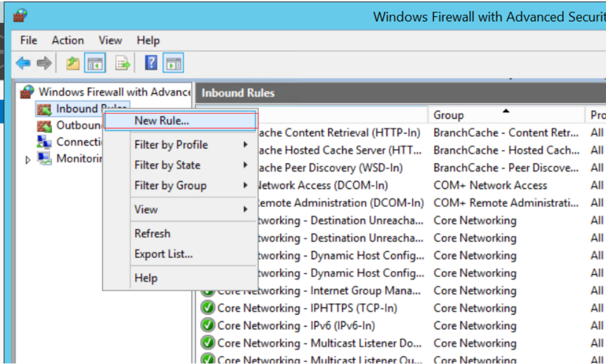Toggle the Show/Hide Action Pane icon
This screenshot has width=606, height=364.
(x=173, y=63)
